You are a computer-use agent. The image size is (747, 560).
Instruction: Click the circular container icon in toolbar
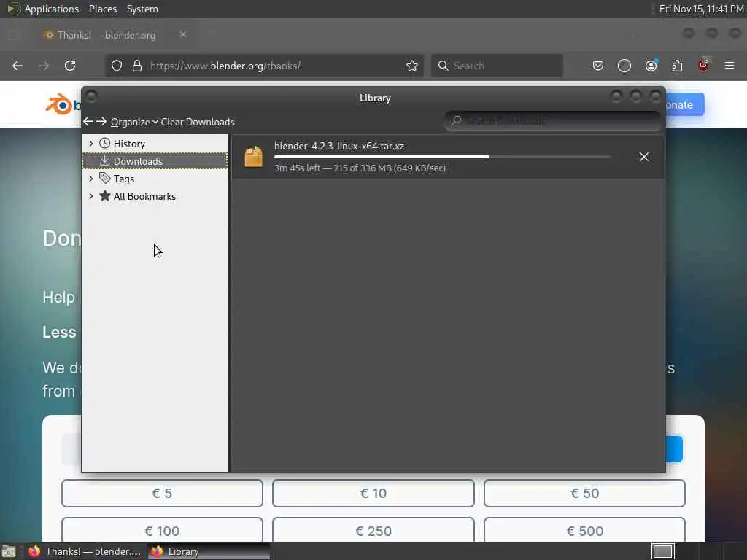click(624, 66)
